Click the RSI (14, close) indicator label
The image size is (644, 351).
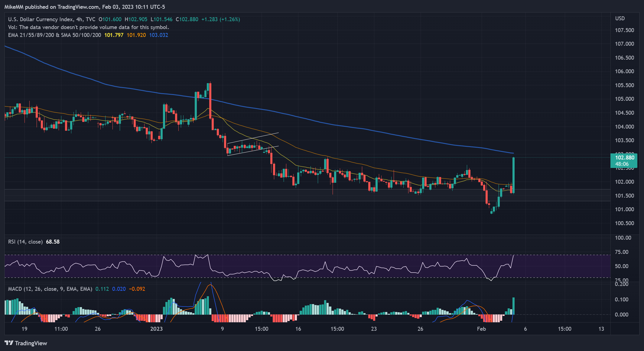[25, 242]
